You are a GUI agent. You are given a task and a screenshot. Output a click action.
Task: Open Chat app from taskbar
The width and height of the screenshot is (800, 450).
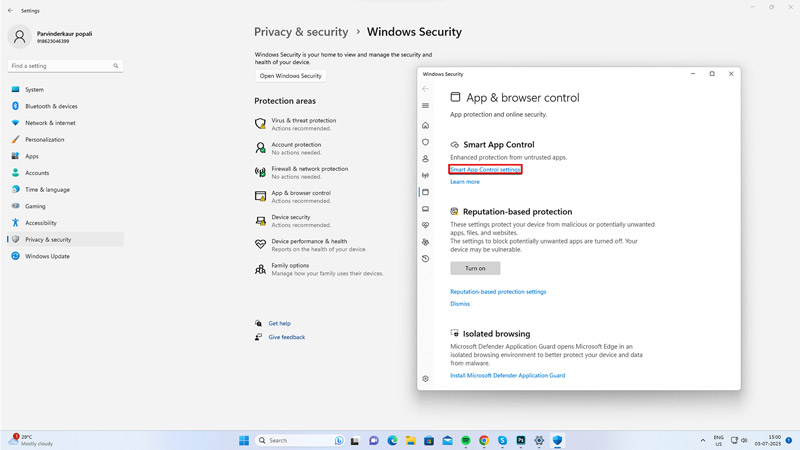pyautogui.click(x=373, y=440)
